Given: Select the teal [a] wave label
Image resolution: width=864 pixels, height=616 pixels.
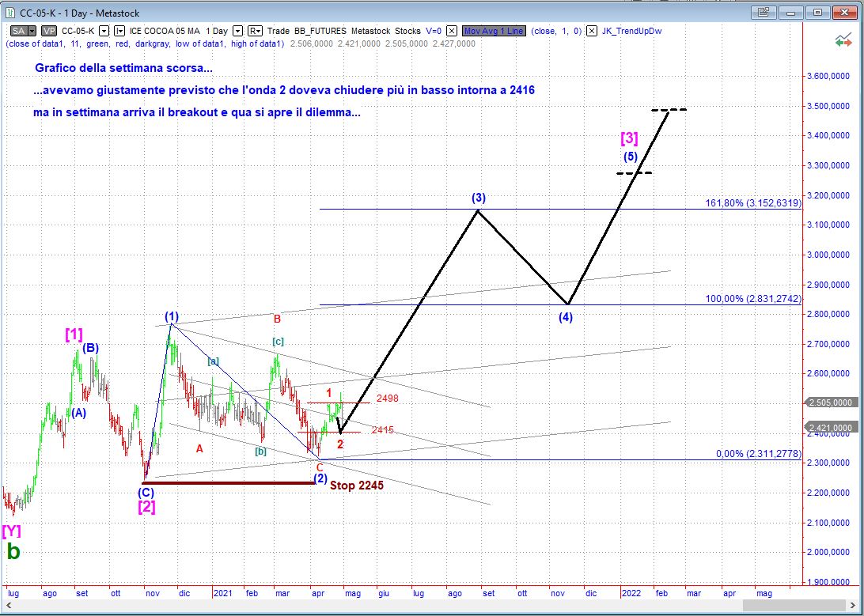Looking at the screenshot, I should [x=214, y=361].
